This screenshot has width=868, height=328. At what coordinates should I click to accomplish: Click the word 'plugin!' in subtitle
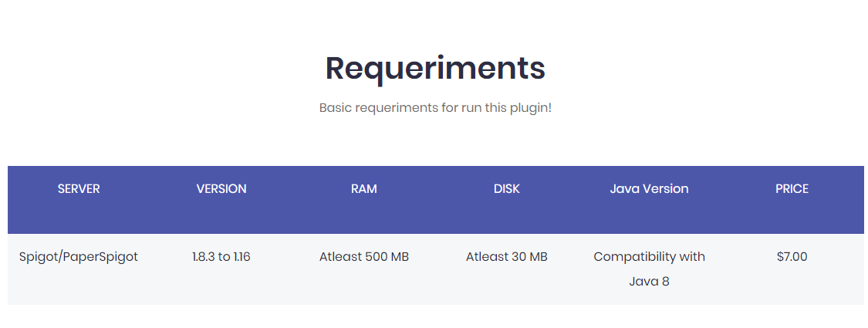click(531, 107)
